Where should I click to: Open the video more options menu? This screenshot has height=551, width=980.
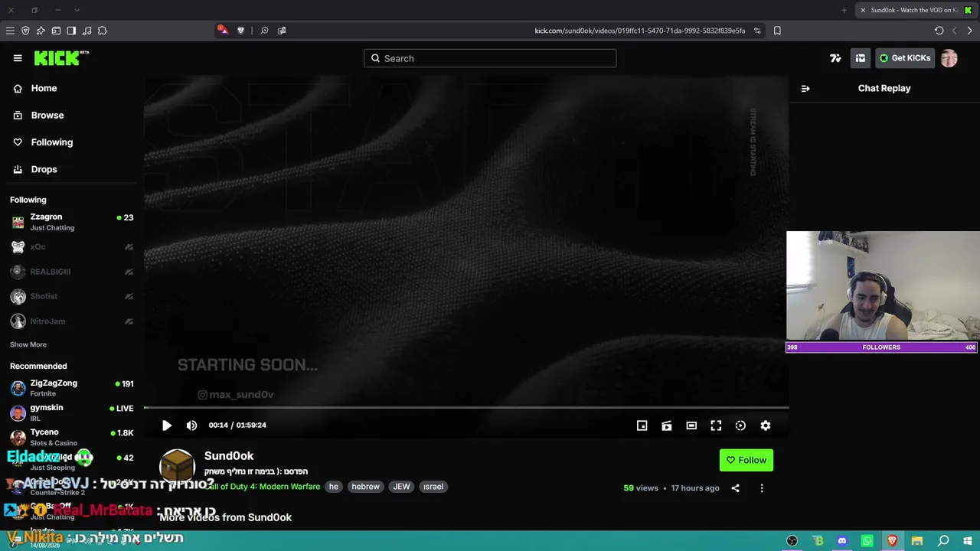[x=762, y=488]
